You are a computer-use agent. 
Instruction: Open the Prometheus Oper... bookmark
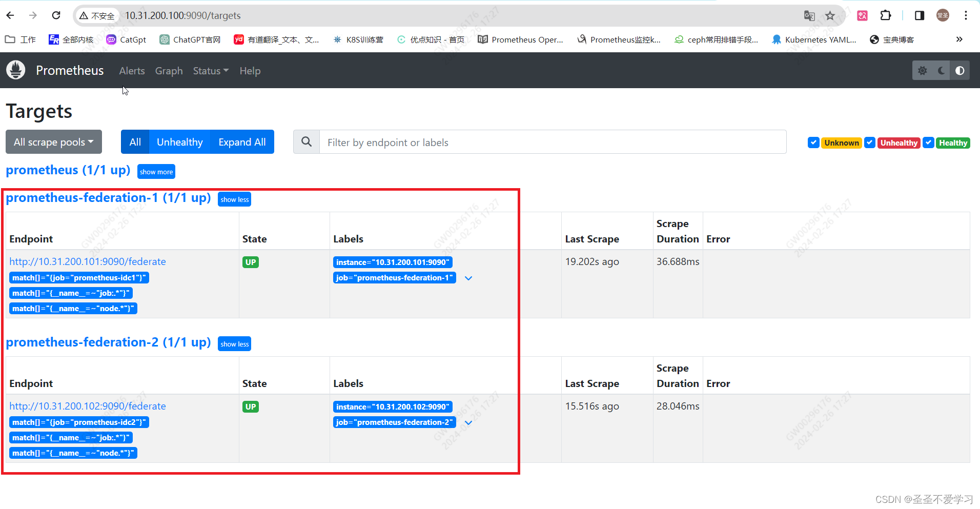520,39
